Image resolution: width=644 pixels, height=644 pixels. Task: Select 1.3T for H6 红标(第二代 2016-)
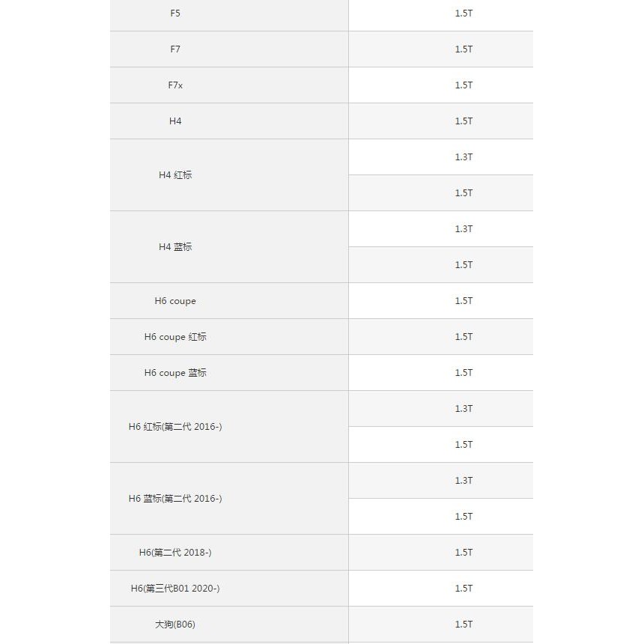(x=464, y=409)
